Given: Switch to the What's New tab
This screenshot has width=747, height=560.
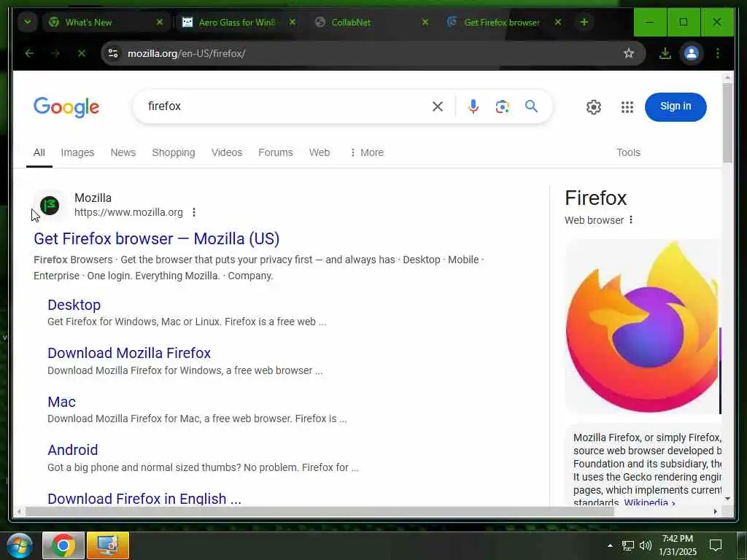Looking at the screenshot, I should point(106,23).
